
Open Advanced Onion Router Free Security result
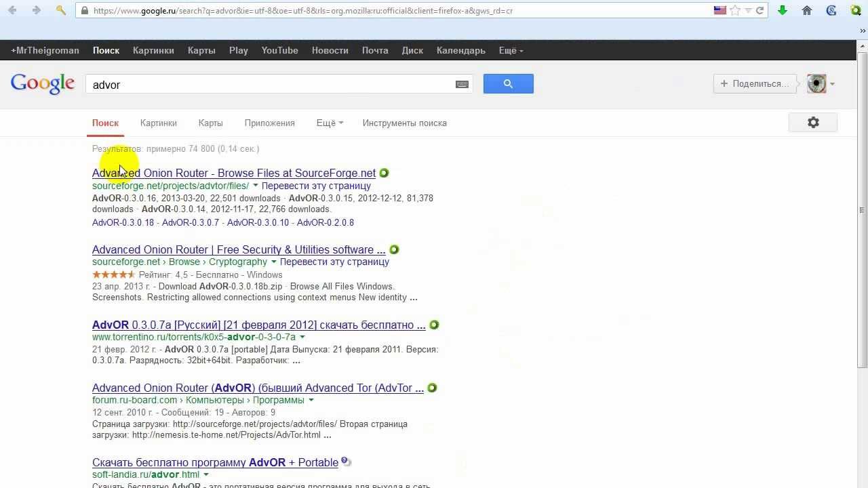[x=239, y=249]
